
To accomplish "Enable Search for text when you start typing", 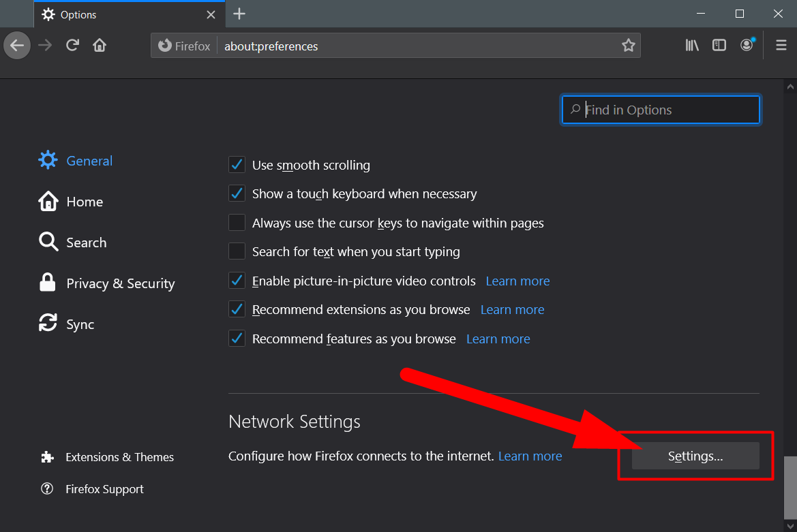I will click(x=237, y=251).
